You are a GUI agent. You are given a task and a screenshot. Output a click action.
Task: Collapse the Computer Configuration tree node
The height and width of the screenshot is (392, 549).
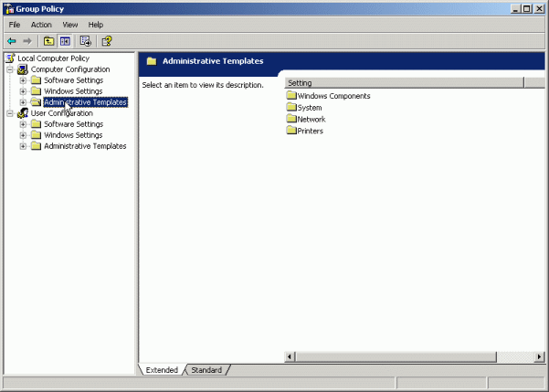pos(10,69)
